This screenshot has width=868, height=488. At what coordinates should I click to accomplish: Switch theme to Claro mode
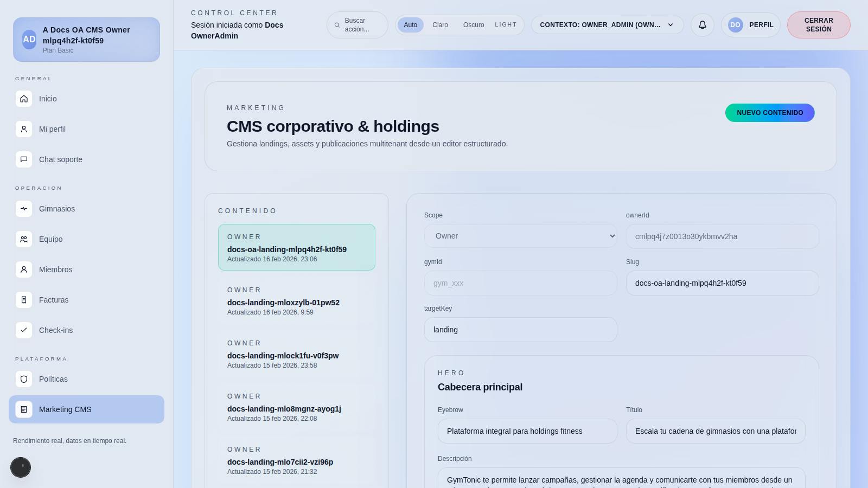pos(440,25)
